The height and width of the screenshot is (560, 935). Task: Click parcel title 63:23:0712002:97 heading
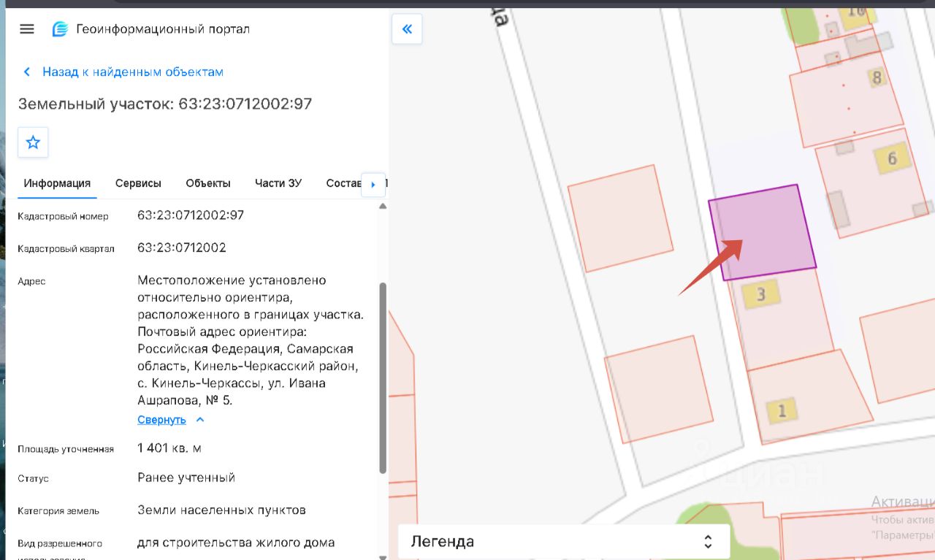point(165,104)
